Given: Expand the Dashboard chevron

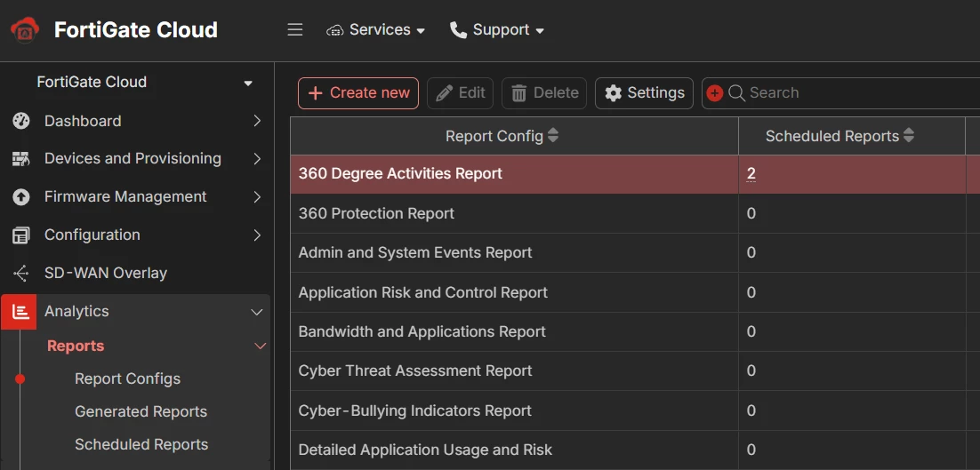Looking at the screenshot, I should [x=257, y=121].
